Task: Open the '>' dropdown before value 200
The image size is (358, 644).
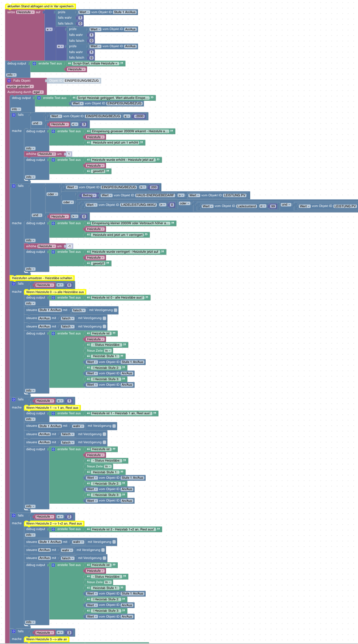Action: [x=143, y=187]
